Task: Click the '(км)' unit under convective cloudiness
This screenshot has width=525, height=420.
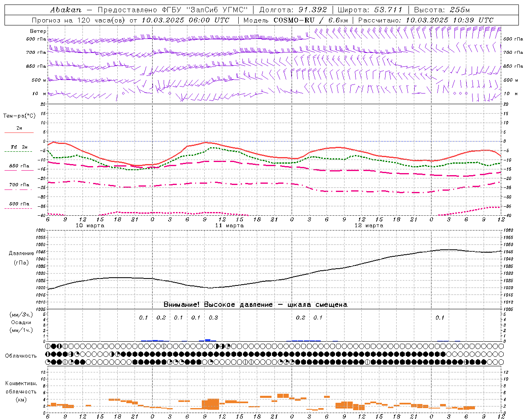Action: (x=21, y=399)
